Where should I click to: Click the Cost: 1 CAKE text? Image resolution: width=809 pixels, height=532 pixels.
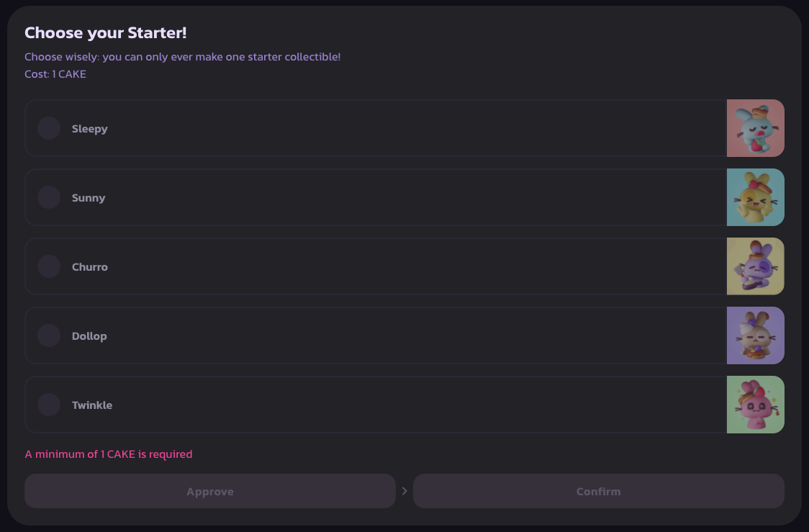[55, 73]
